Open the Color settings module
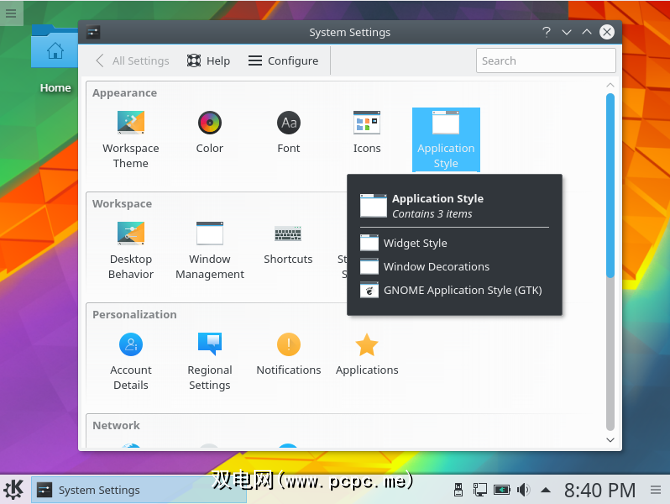Screen dimensions: 670x504 (209, 132)
